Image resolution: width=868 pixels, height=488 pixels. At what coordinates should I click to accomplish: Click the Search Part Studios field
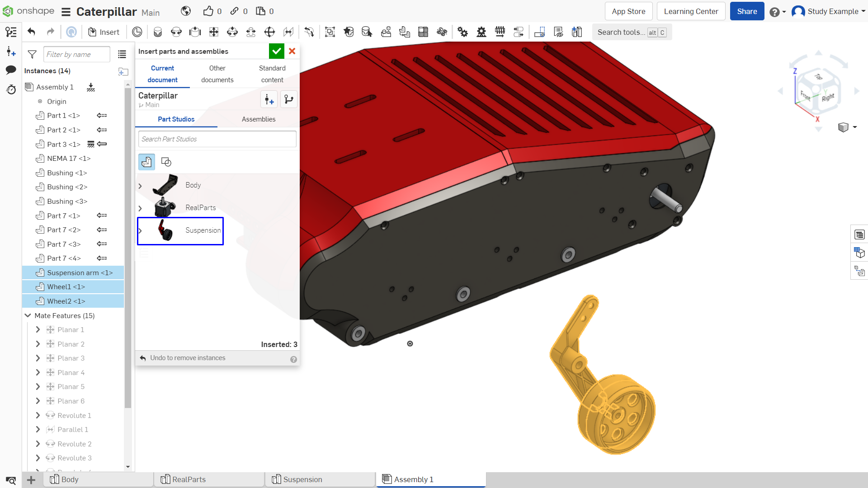point(217,139)
